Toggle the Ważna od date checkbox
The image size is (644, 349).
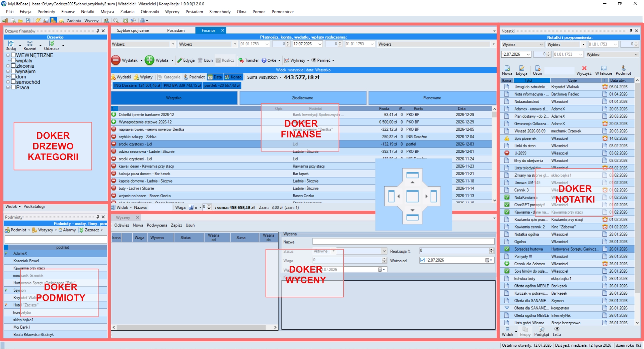tap(423, 260)
